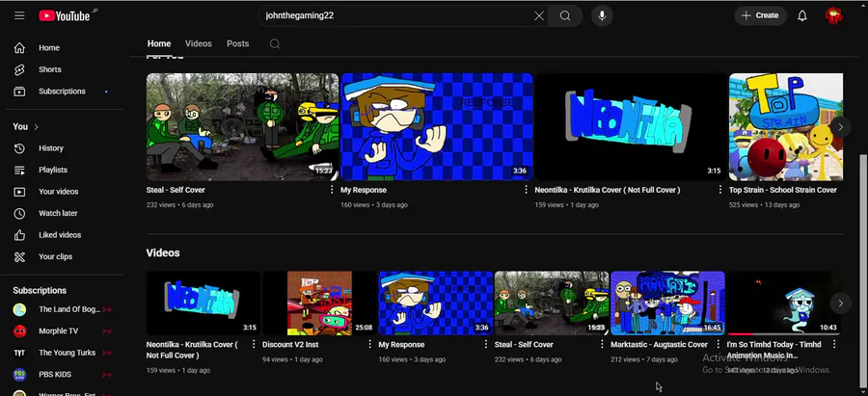Click title 'Discount V2 Inst'
The image size is (868, 396).
tap(290, 344)
